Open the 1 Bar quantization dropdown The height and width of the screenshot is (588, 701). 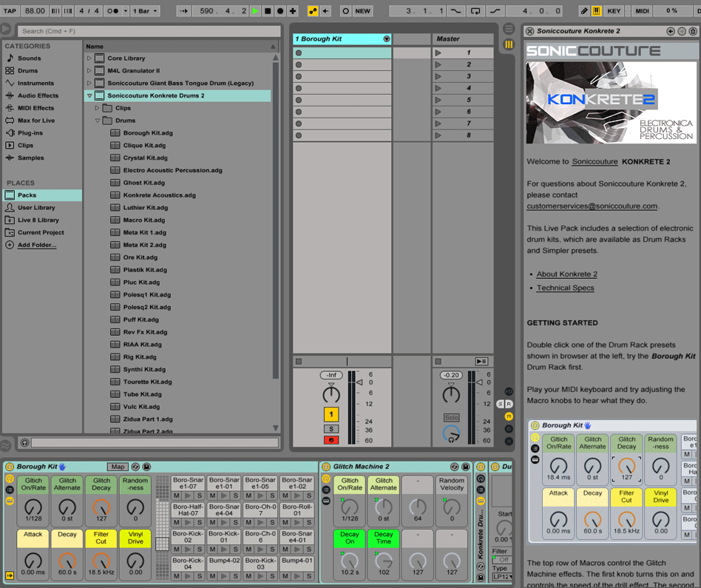(145, 11)
